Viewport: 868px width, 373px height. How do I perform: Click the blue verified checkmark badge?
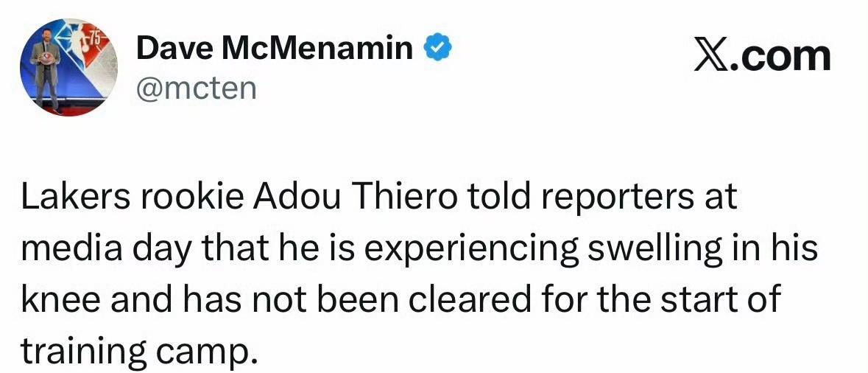(x=437, y=49)
